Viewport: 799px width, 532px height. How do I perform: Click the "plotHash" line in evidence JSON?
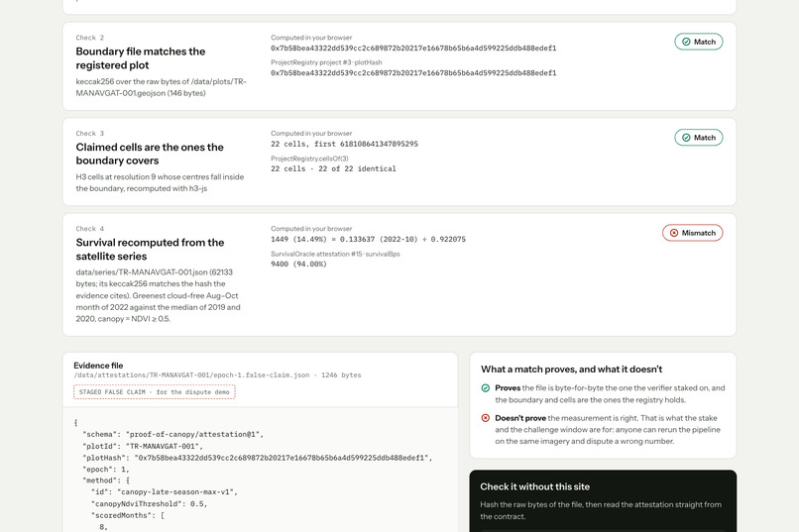(258, 458)
